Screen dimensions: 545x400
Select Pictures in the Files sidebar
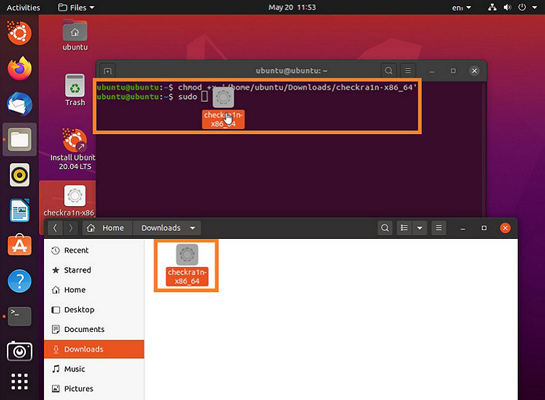(x=94, y=389)
